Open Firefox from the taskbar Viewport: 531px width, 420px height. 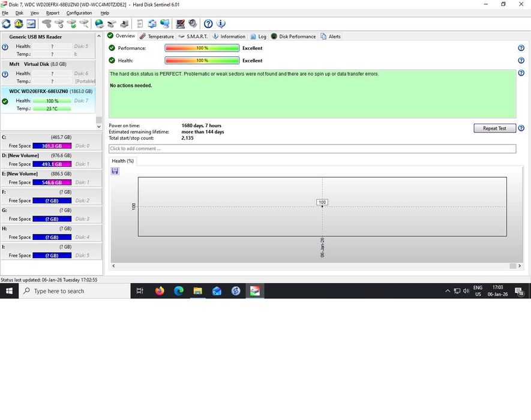click(160, 290)
